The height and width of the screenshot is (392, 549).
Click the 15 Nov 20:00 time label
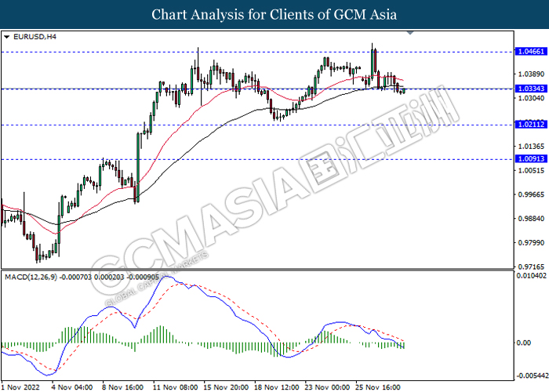[x=226, y=387]
